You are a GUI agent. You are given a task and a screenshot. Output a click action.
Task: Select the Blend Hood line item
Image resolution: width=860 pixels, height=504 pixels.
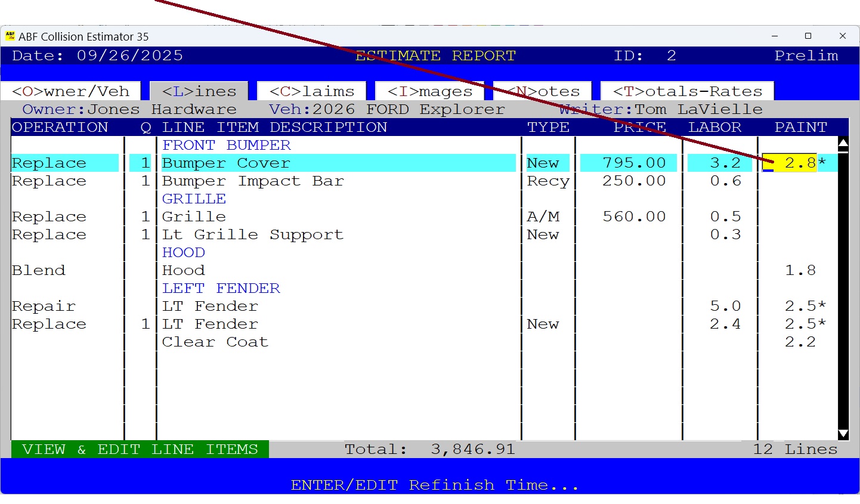pyautogui.click(x=184, y=270)
